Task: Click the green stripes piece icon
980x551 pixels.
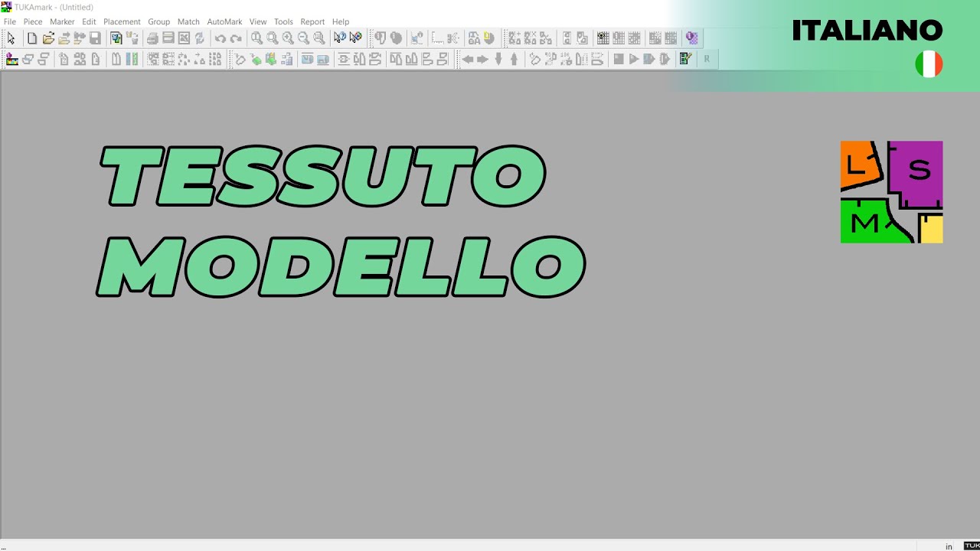Action: click(132, 59)
